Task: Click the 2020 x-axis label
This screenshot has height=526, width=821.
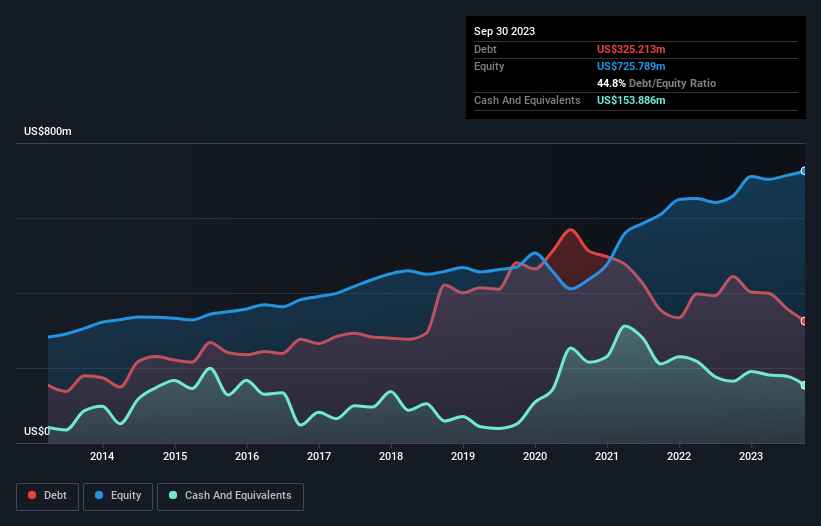Action: click(x=535, y=456)
